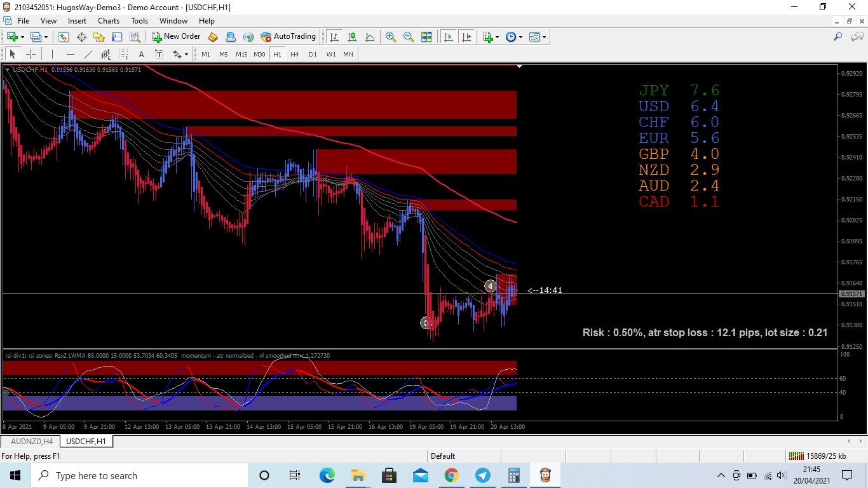Toggle chart auto scroll

point(449,37)
